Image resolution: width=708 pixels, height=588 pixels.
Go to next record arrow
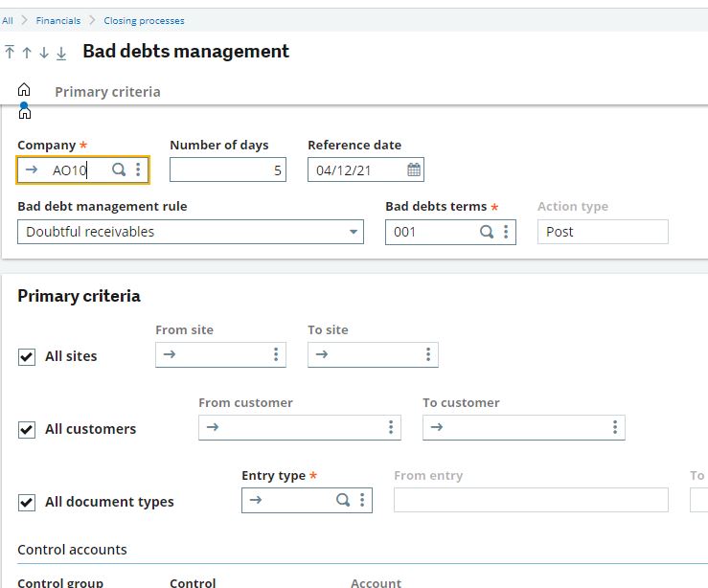(x=44, y=53)
